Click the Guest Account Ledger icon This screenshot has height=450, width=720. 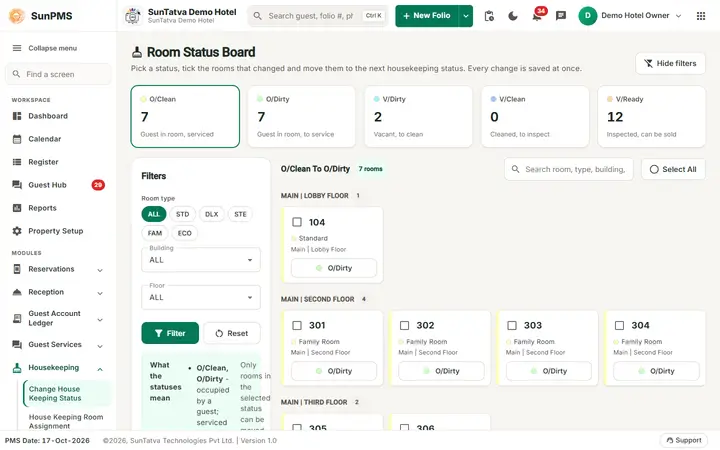pyautogui.click(x=17, y=318)
